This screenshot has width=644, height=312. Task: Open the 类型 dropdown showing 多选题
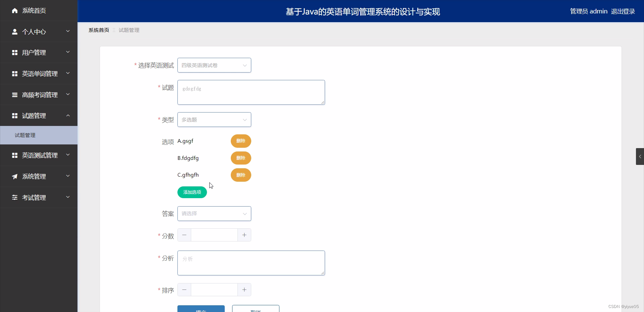coord(214,120)
